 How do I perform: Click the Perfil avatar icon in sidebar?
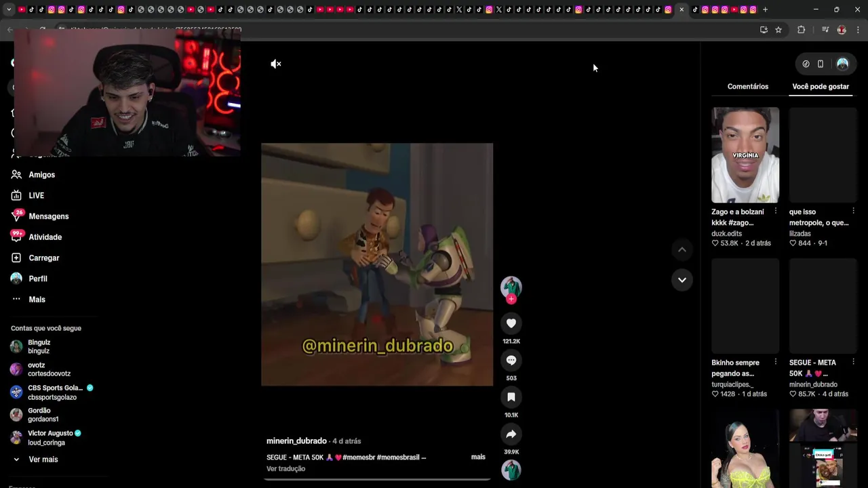16,279
